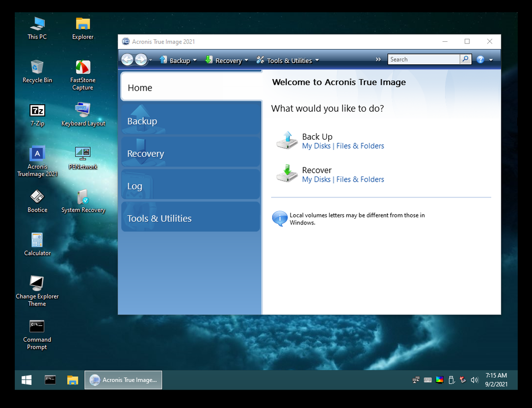Image resolution: width=532 pixels, height=408 pixels.
Task: Open Command Prompt desktop icon
Action: (37, 335)
